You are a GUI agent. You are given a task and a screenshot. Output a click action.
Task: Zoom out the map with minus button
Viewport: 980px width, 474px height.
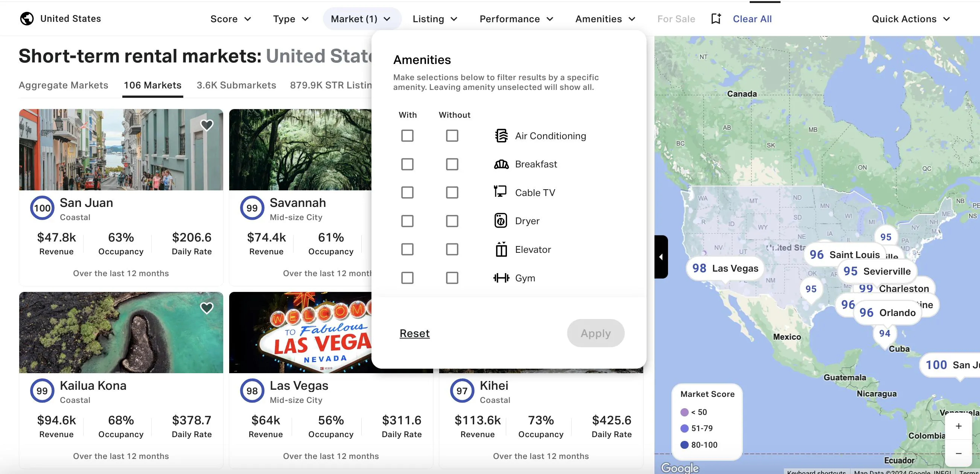[x=959, y=453]
